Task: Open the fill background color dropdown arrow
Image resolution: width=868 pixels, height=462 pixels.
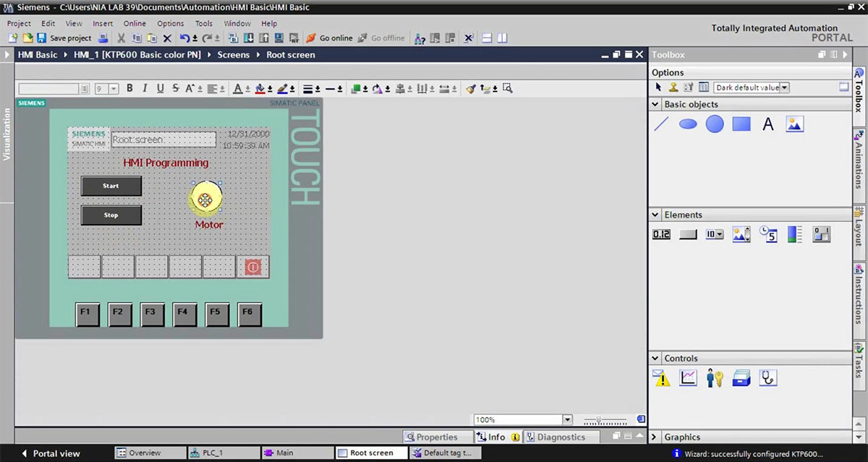Action: pyautogui.click(x=270, y=89)
